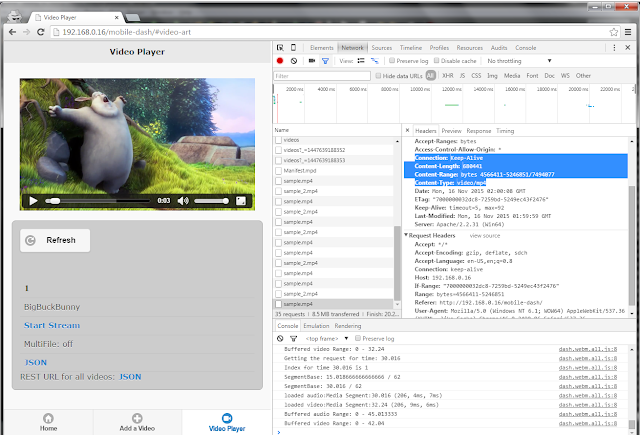Switch to the Elements panel
This screenshot has width=640, height=435.
[322, 48]
